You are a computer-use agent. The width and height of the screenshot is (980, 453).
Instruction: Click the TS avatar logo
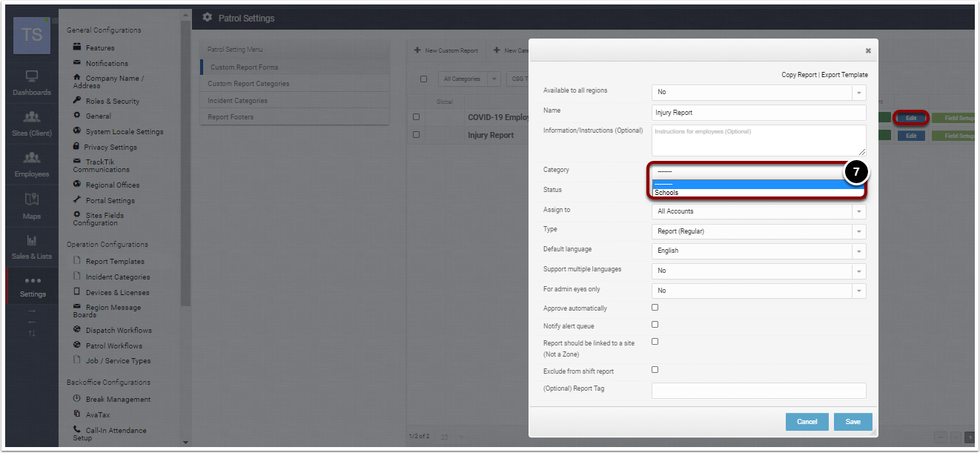pos(32,35)
